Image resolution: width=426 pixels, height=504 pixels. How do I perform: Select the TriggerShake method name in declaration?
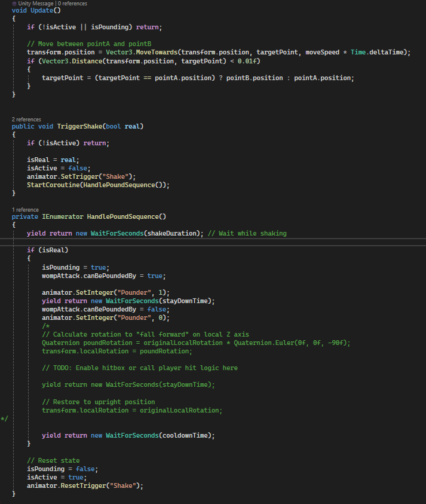(79, 126)
